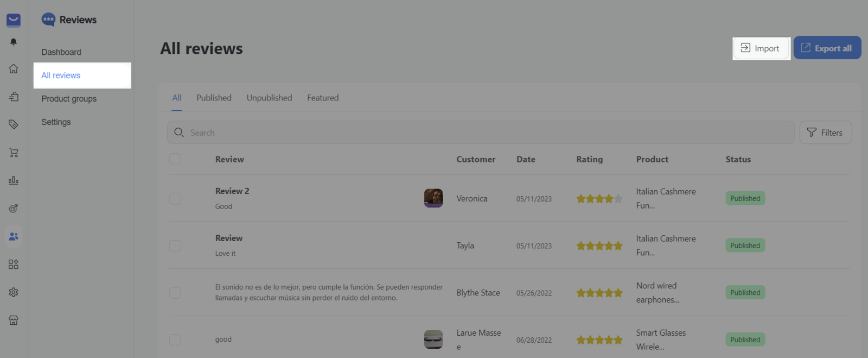Click the gear settings icon in sidebar

click(14, 292)
